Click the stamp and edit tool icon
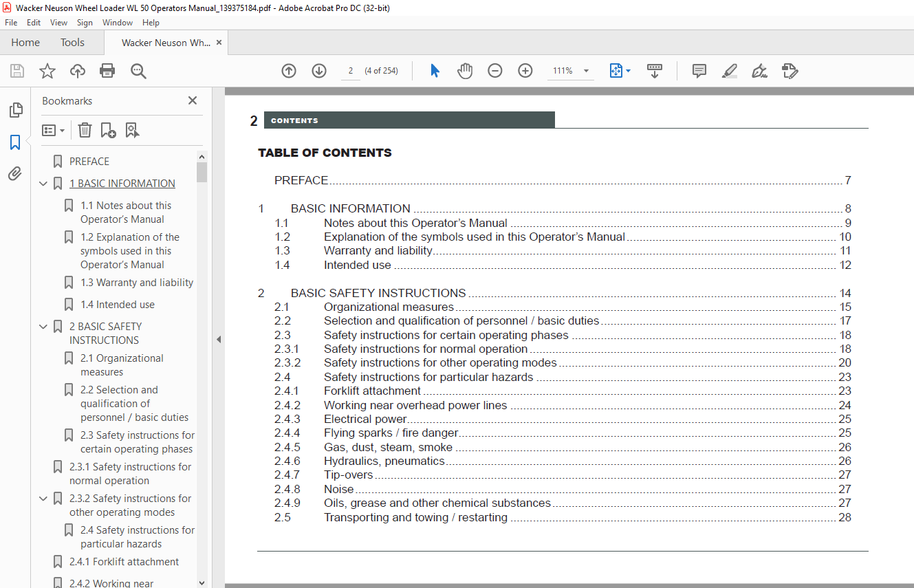The height and width of the screenshot is (588, 914). pyautogui.click(x=790, y=71)
